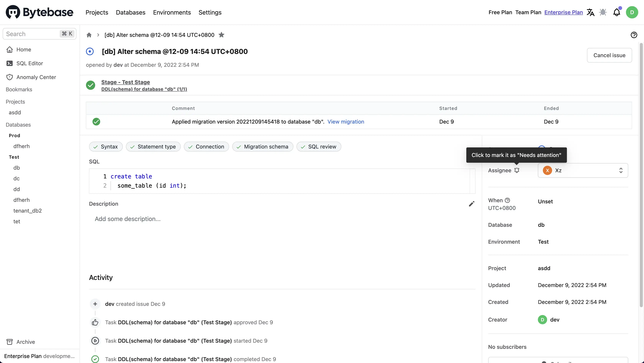Edit the description with pencil icon
Viewport: 644px width, 363px height.
[471, 204]
